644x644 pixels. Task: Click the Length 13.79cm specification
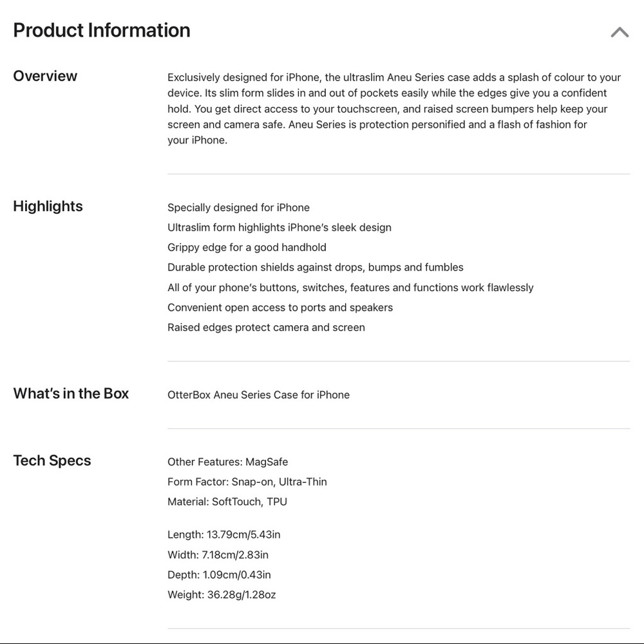[224, 535]
